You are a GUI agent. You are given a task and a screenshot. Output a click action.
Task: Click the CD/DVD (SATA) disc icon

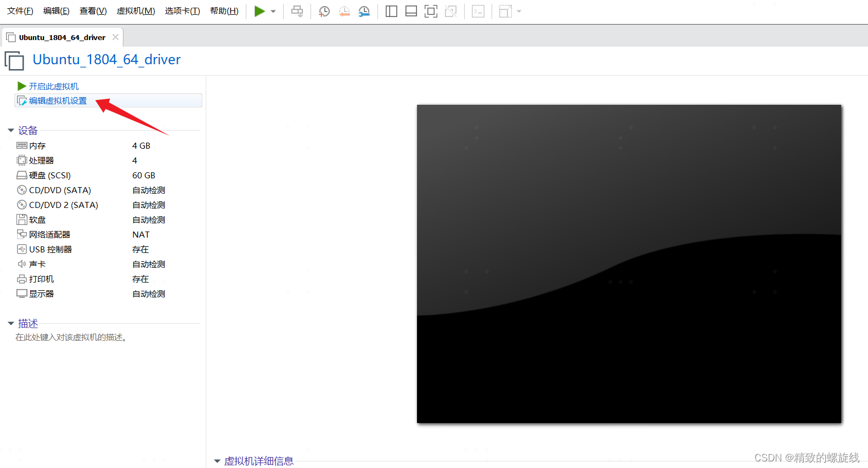click(22, 190)
